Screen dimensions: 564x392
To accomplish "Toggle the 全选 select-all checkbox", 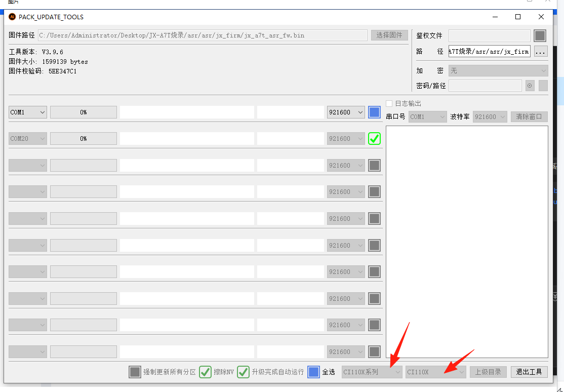I will (x=314, y=372).
